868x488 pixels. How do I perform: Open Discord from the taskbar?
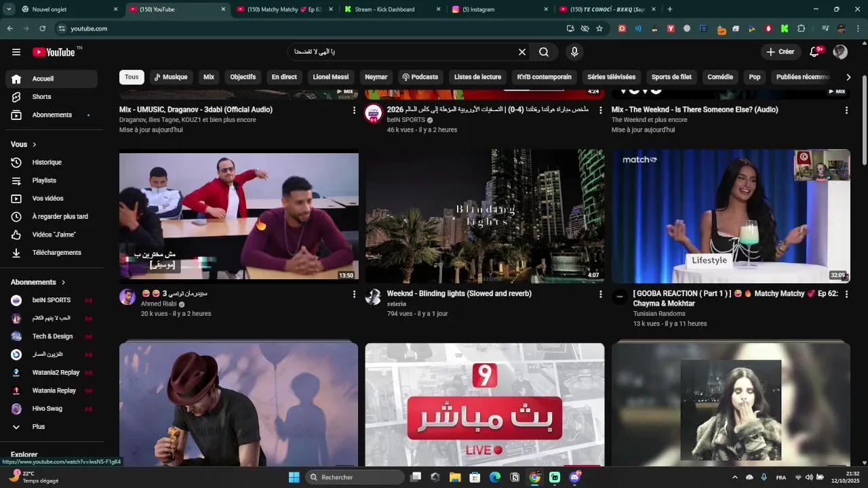tap(575, 477)
